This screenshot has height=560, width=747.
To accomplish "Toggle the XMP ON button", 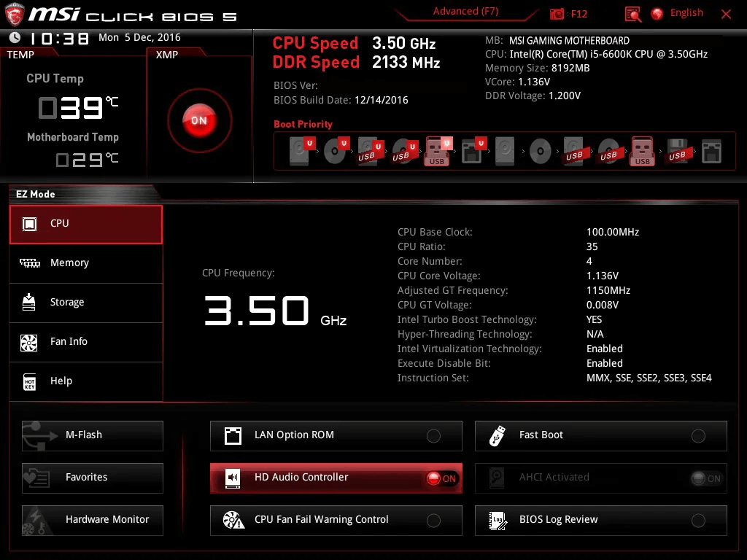I will tap(199, 120).
